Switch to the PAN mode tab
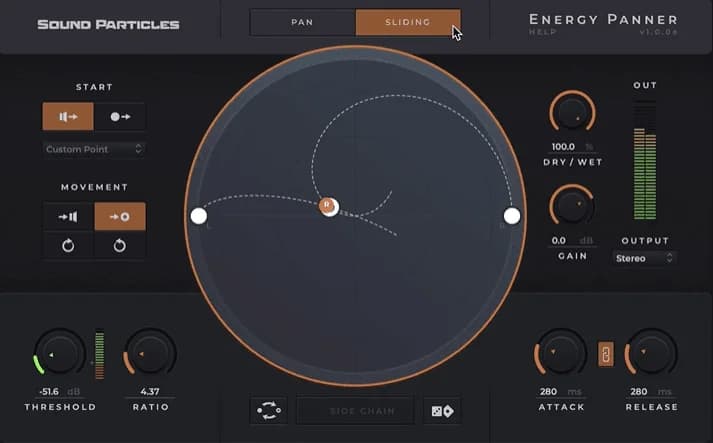The height and width of the screenshot is (443, 713). (x=302, y=22)
